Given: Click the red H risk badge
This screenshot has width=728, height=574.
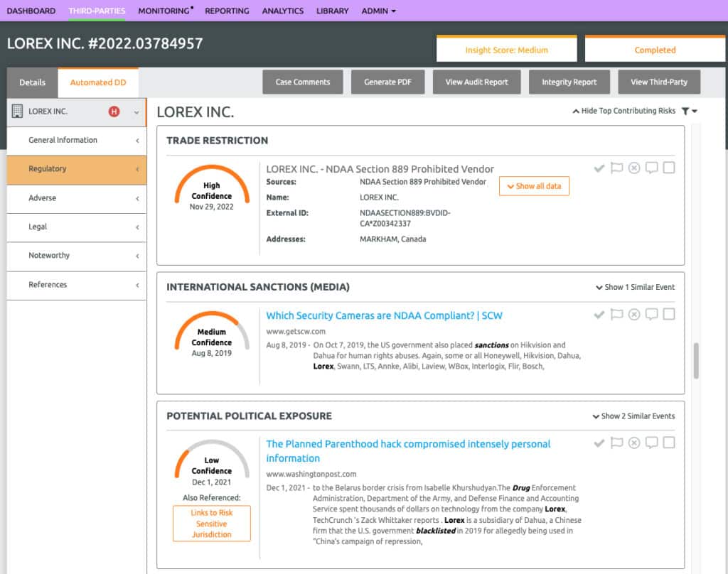Looking at the screenshot, I should (114, 112).
